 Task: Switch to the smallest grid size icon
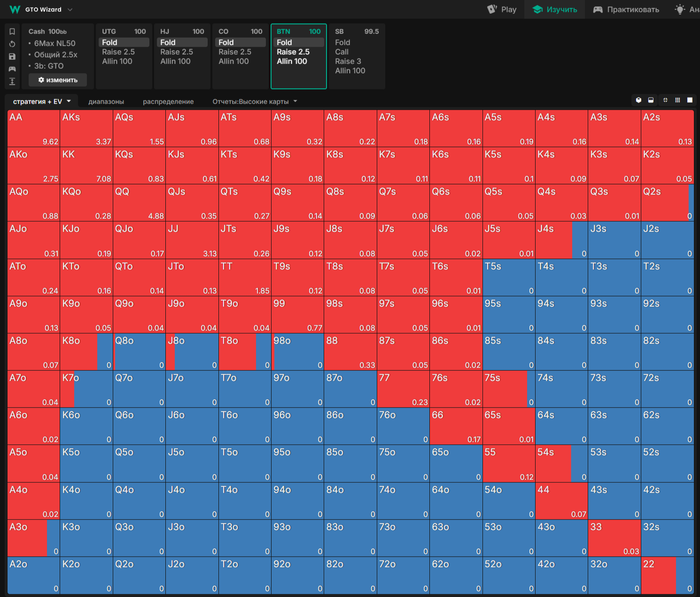point(665,100)
